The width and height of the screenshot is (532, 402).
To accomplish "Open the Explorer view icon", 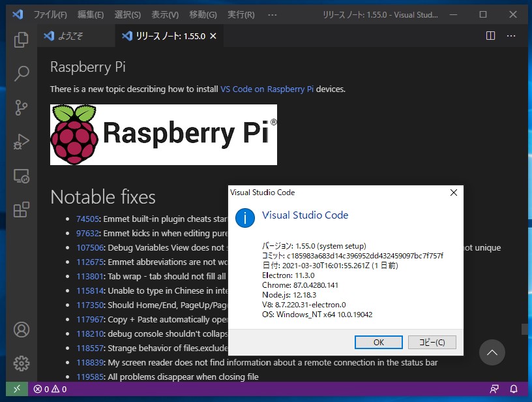I will 21,40.
